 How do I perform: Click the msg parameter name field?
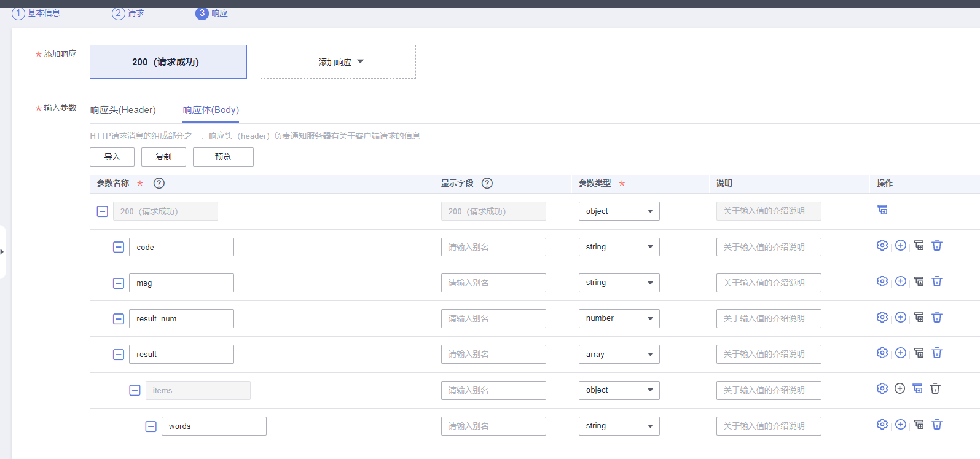pyautogui.click(x=181, y=283)
